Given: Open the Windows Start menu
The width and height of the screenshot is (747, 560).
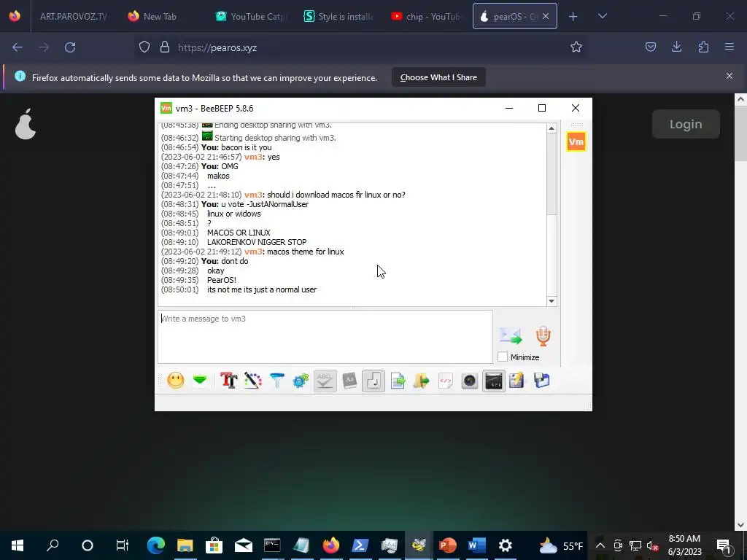Looking at the screenshot, I should [18, 545].
